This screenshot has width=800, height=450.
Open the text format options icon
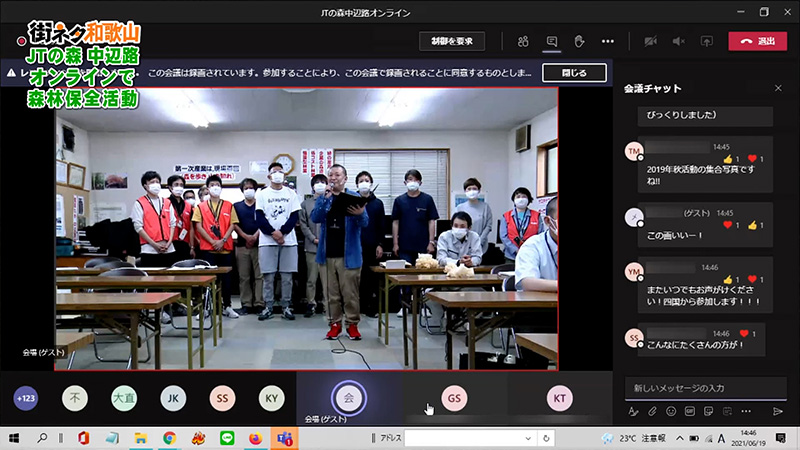point(633,411)
